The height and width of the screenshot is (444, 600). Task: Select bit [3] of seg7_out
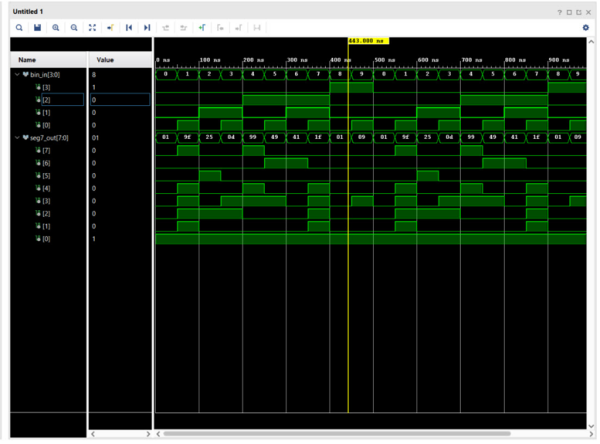tap(46, 201)
